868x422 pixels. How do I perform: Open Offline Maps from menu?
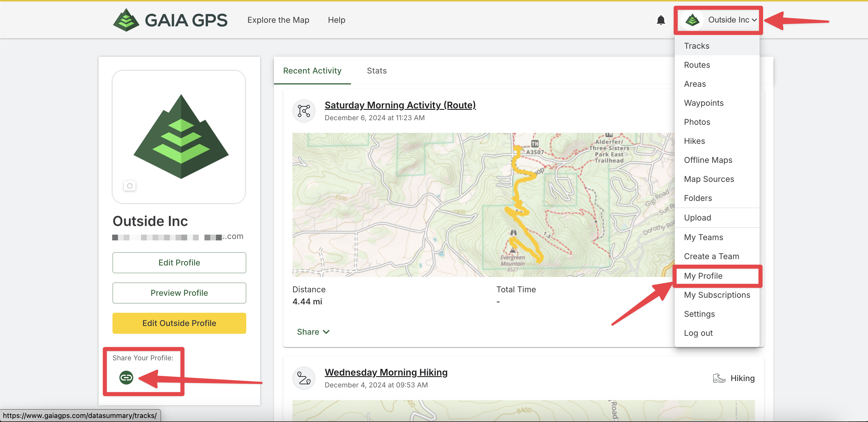tap(717, 160)
